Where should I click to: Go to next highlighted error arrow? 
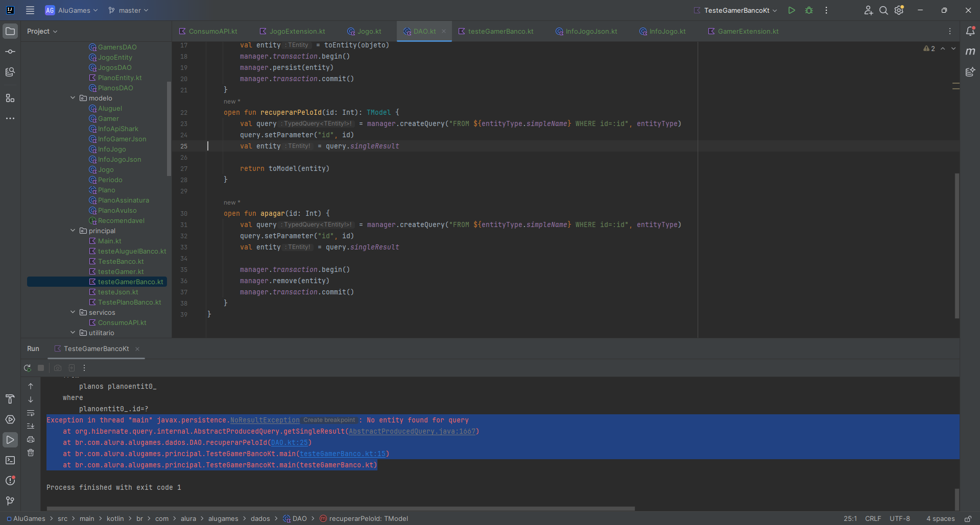coord(953,48)
